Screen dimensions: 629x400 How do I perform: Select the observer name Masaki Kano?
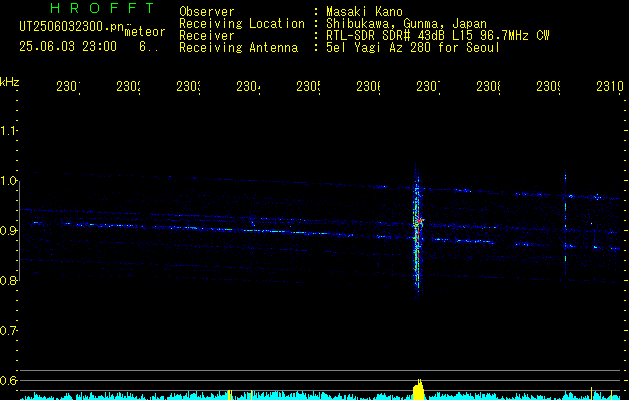tap(364, 12)
